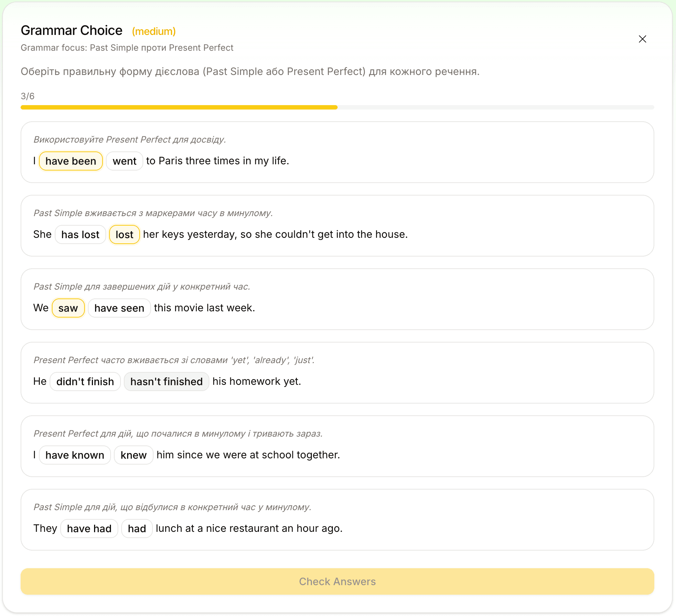Select 'hasn't finished' option
The image size is (676, 616).
click(166, 382)
